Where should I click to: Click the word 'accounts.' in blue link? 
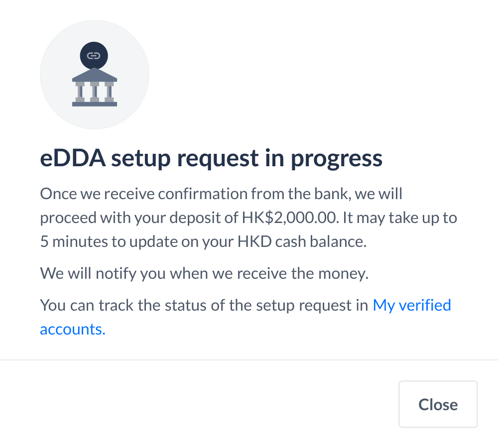[x=73, y=329]
